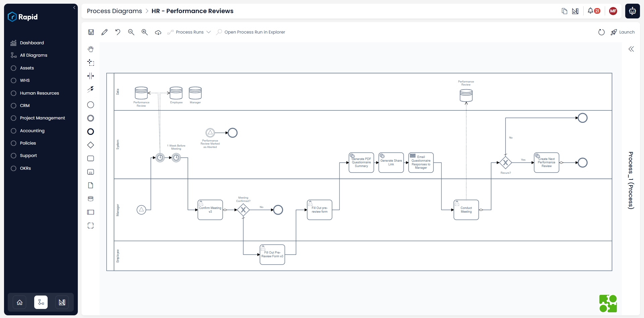Select the Fill Out Pre-Review Form v3 task
The height and width of the screenshot is (318, 644).
pyautogui.click(x=272, y=255)
